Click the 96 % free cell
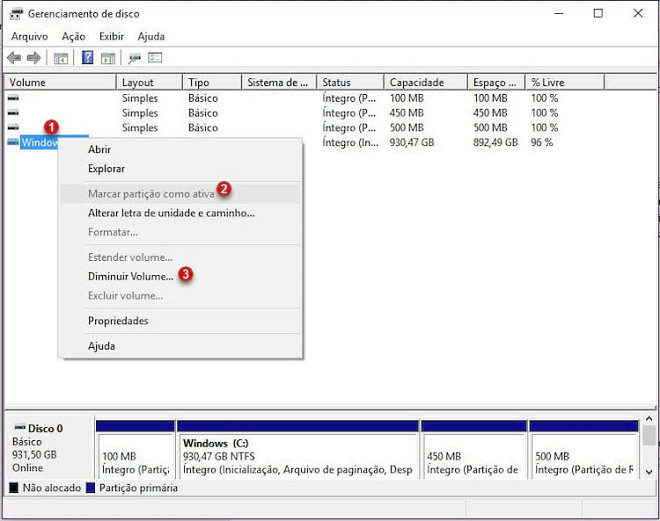The width and height of the screenshot is (660, 521). click(x=542, y=142)
